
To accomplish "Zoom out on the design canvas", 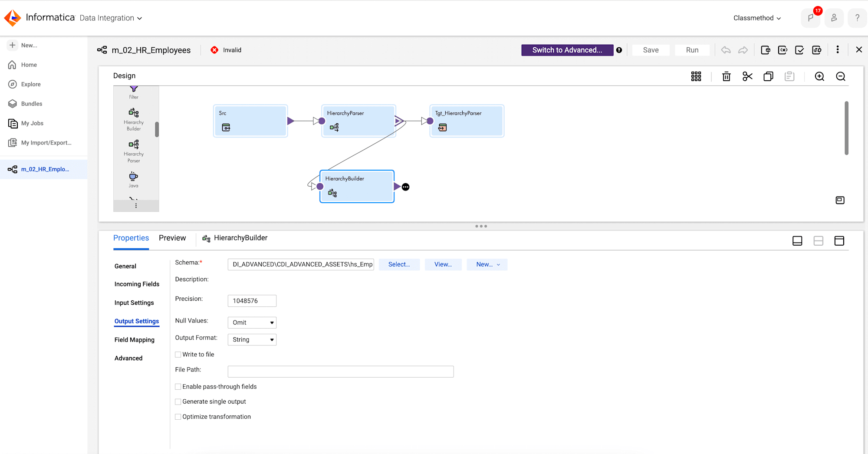I will pos(841,76).
